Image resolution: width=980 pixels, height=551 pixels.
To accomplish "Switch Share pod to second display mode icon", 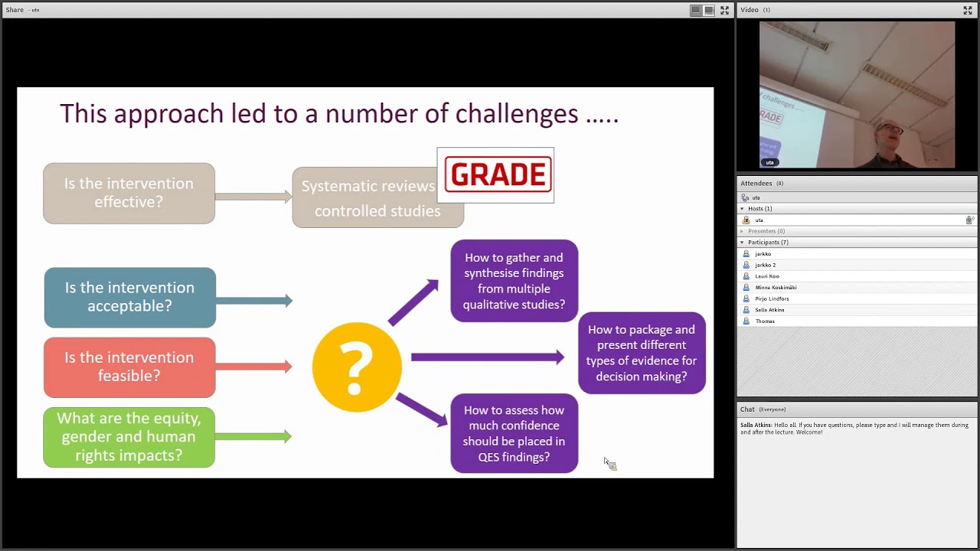I will [710, 10].
